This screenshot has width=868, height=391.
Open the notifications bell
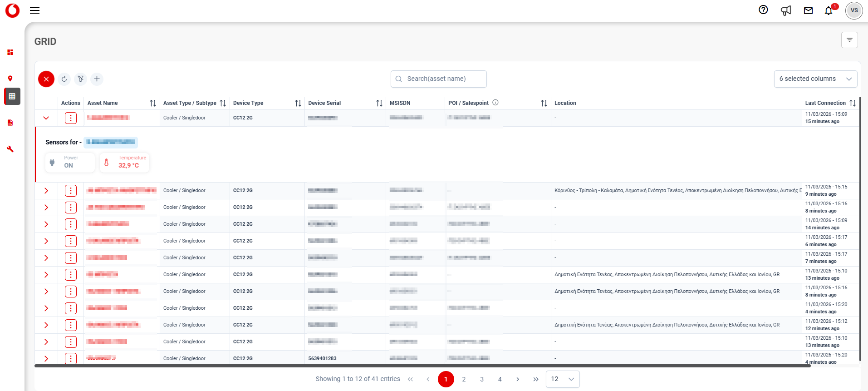click(x=829, y=10)
